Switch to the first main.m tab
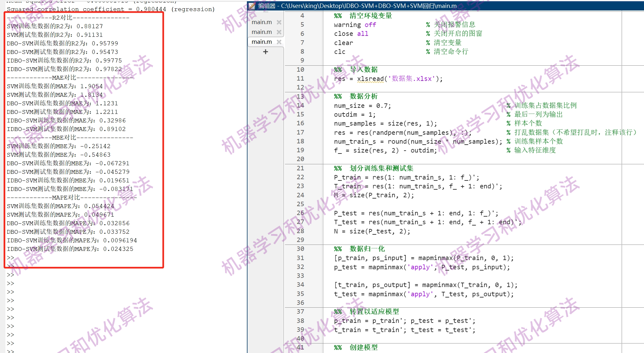644x353 pixels. 262,22
